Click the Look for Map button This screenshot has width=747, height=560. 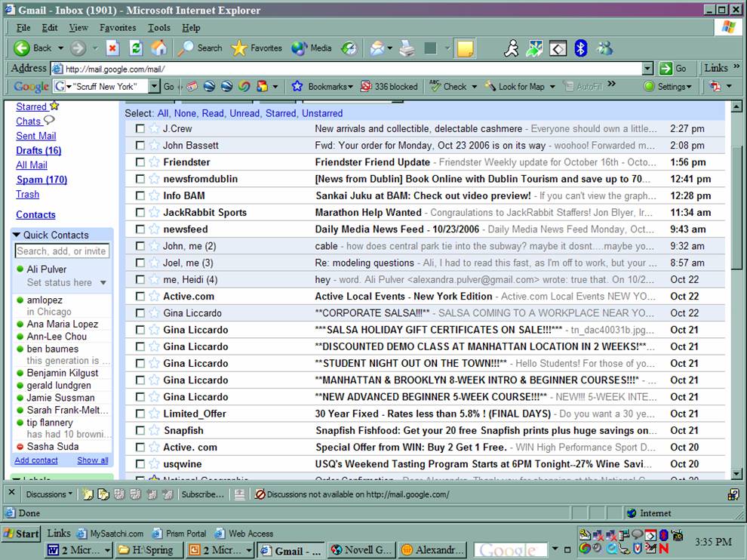[515, 86]
